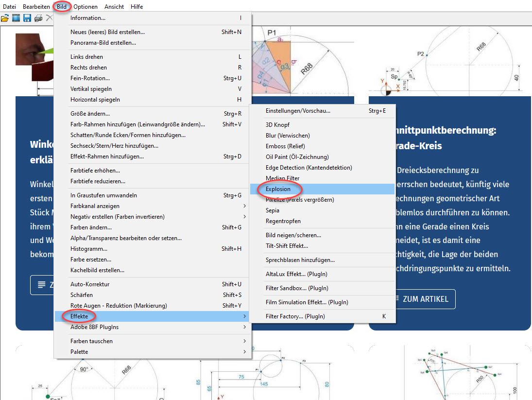Choose Kachelbild erstellen...
The image size is (532, 400).
tap(153, 270)
